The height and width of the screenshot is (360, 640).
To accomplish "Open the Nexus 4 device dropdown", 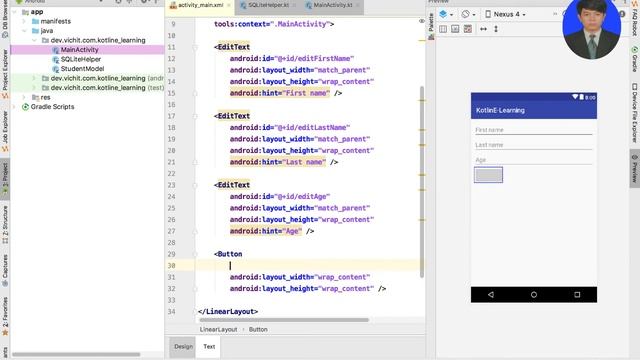I will coord(505,14).
